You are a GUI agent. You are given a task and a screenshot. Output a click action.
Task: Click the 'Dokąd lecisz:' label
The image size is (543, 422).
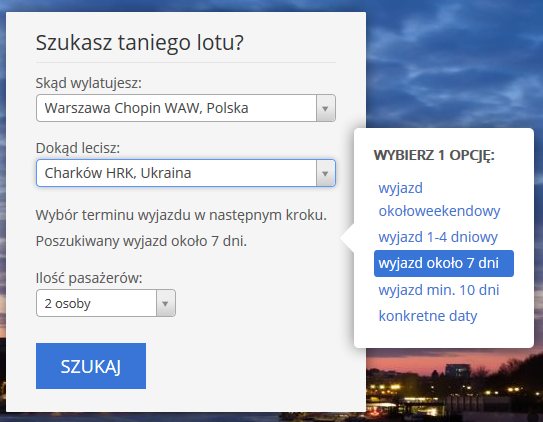click(78, 148)
